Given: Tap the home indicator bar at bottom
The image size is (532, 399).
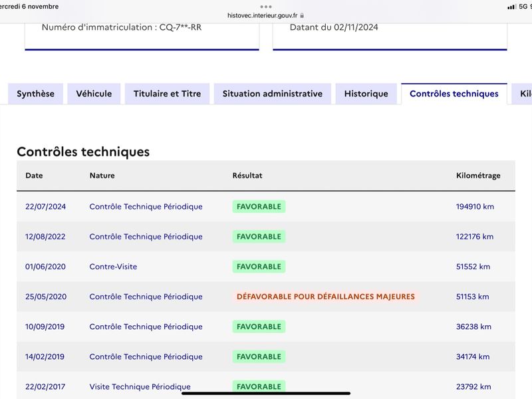Looking at the screenshot, I should click(x=266, y=394).
